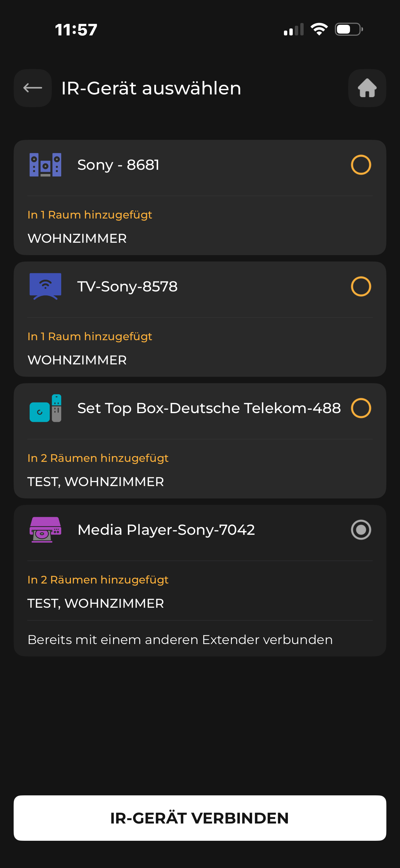Screen dimensions: 400x868
Task: Tap the Media Player-Sony-7042 label
Action: (x=166, y=530)
